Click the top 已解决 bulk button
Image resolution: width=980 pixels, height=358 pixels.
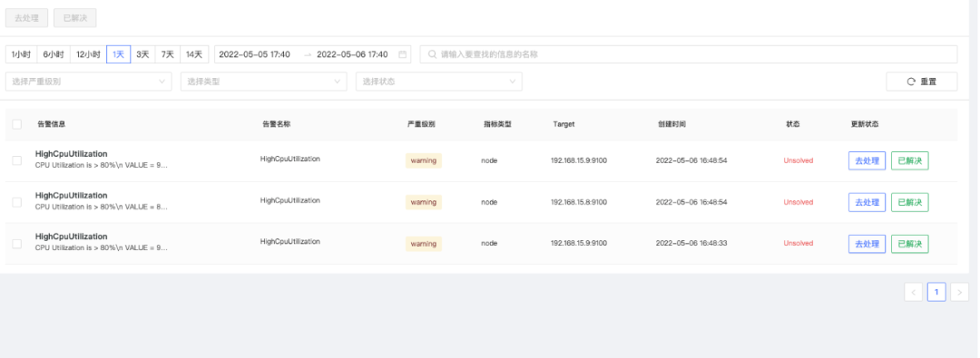click(75, 18)
